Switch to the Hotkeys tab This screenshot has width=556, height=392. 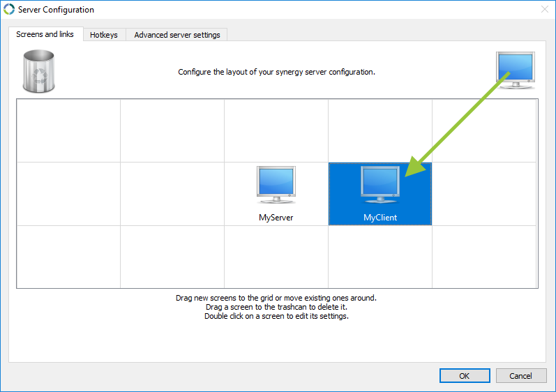coord(104,35)
